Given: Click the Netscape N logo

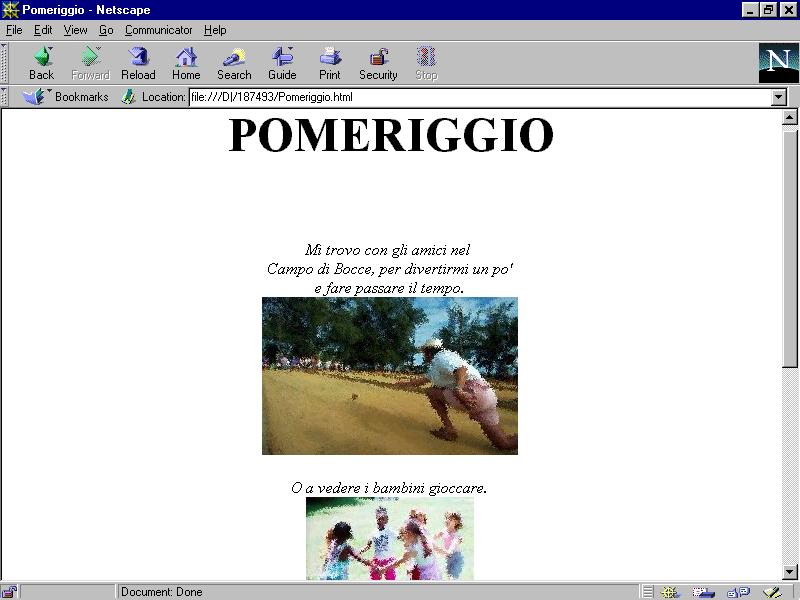Looking at the screenshot, I should tap(778, 63).
